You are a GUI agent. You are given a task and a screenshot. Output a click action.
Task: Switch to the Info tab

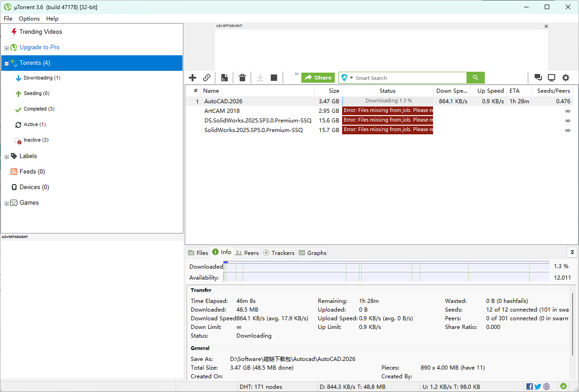pyautogui.click(x=222, y=252)
